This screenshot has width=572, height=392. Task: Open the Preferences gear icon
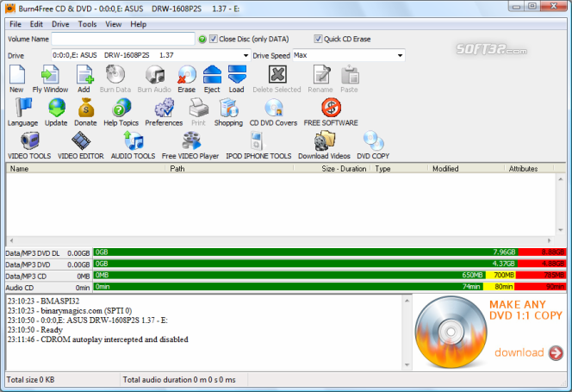click(x=164, y=109)
